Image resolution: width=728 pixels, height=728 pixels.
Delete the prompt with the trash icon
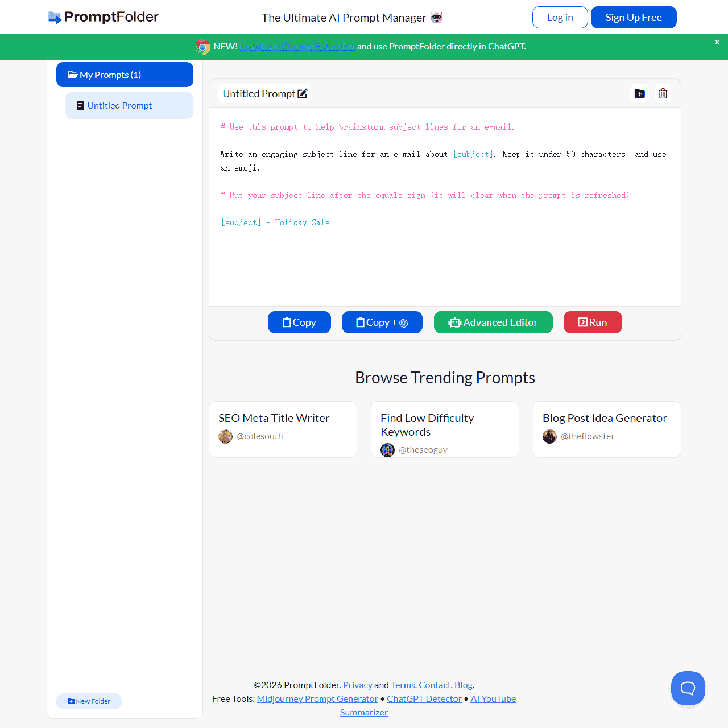(663, 93)
